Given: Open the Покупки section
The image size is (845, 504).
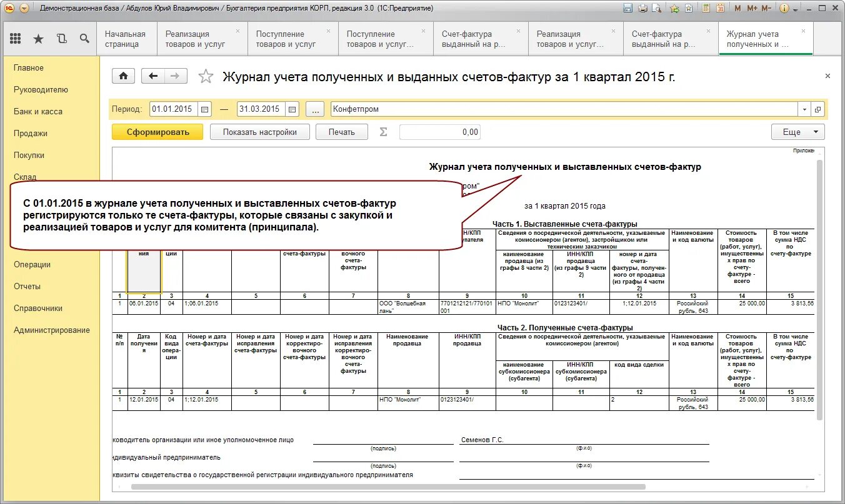Looking at the screenshot, I should click(29, 155).
